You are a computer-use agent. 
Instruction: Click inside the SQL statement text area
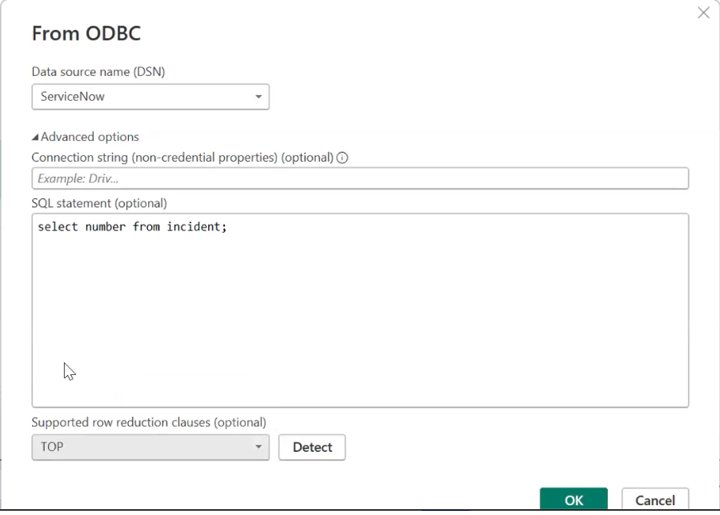click(360, 310)
